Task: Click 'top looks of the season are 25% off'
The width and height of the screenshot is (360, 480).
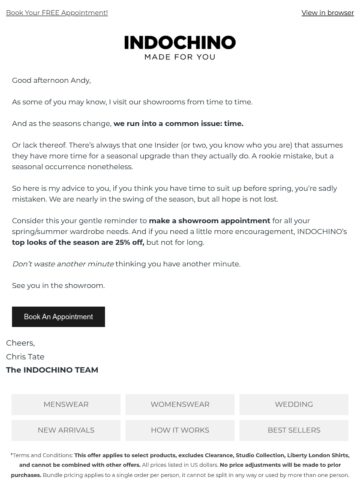Action: point(78,242)
